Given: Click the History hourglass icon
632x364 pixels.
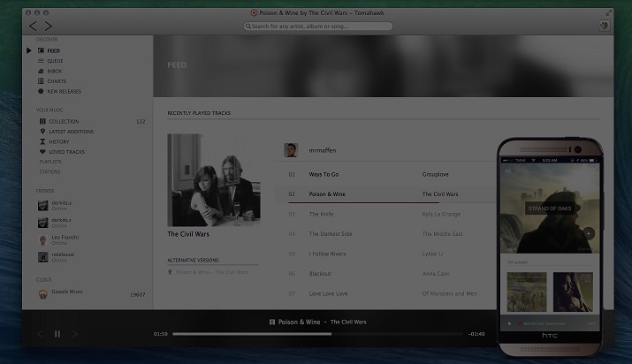Looking at the screenshot, I should pos(42,141).
